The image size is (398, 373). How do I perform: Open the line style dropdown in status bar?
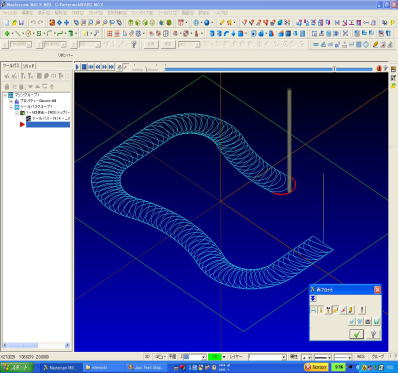click(x=322, y=357)
